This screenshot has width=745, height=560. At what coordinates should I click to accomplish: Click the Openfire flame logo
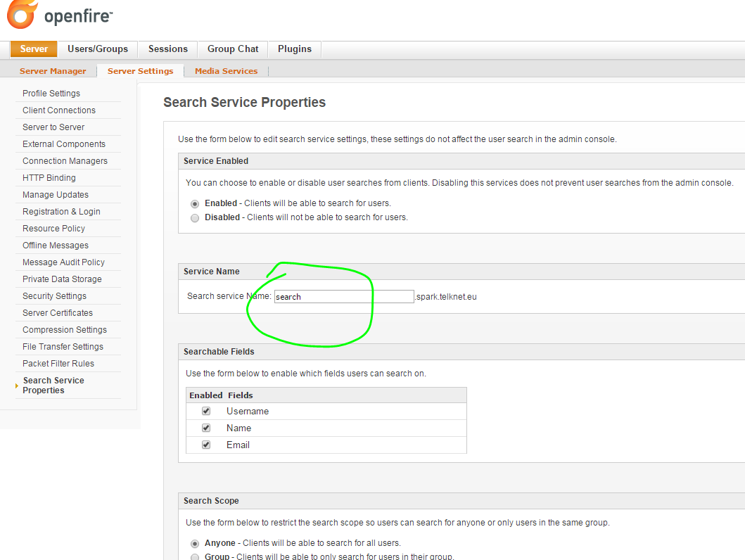click(x=21, y=15)
